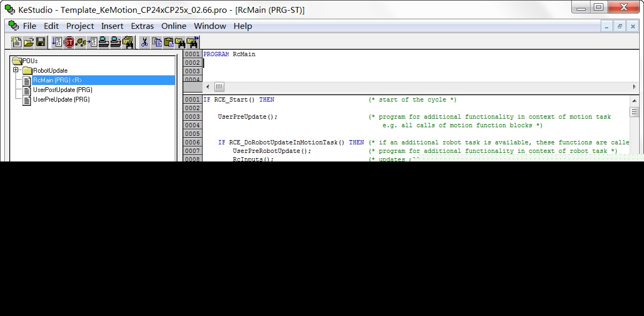Expand the RobotUpdate folder node
The image size is (644, 316).
16,70
